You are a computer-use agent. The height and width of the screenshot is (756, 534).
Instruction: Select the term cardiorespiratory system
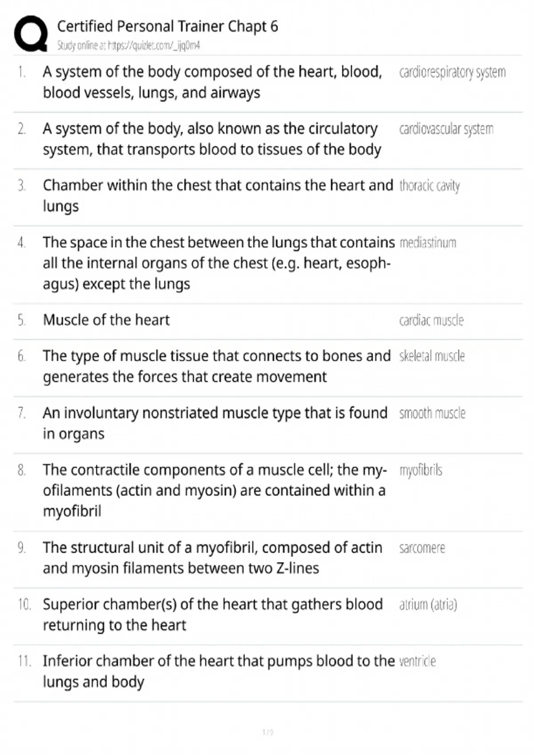click(x=452, y=72)
